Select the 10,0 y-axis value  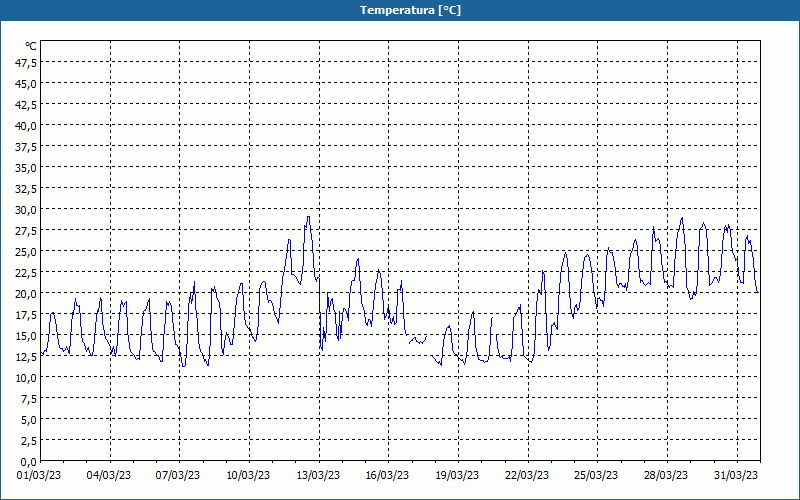click(x=27, y=378)
